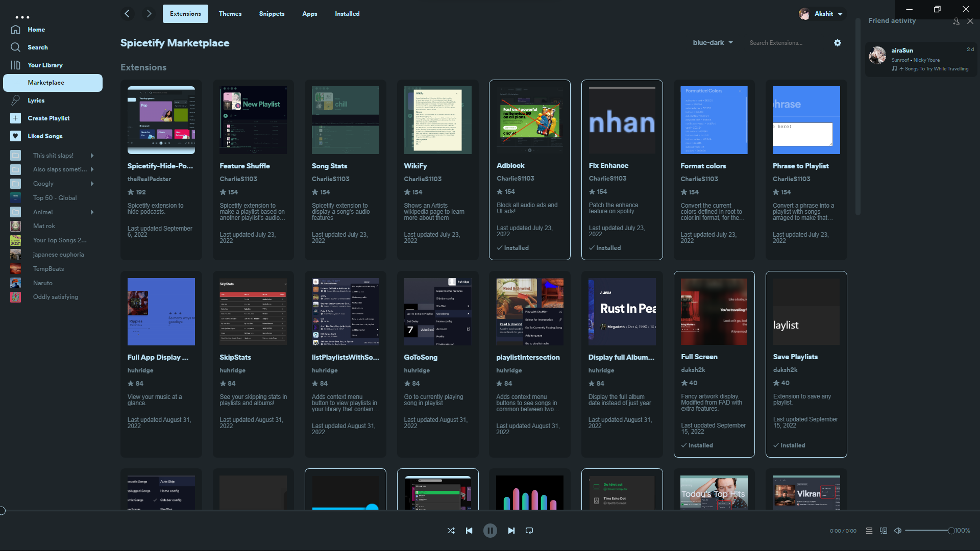
Task: Click the Create Playlist icon
Action: pos(15,118)
